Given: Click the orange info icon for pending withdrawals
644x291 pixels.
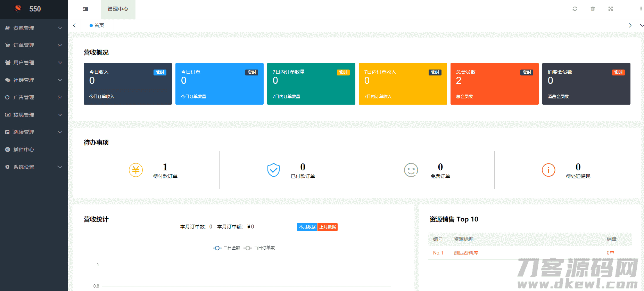Looking at the screenshot, I should [x=548, y=170].
